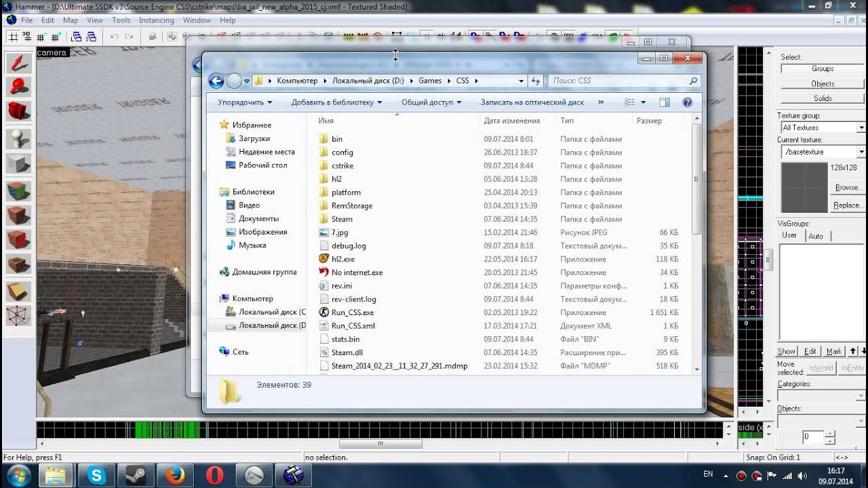Sort by Дата изменения column header

[512, 121]
